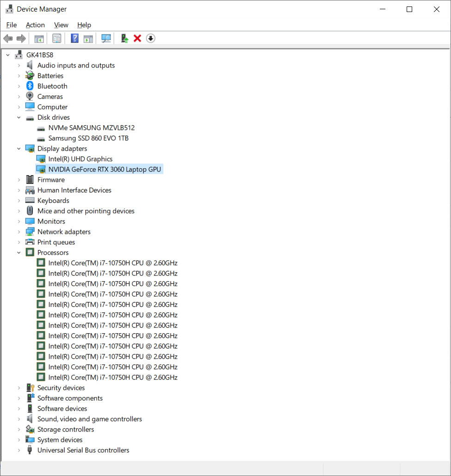
Task: Click the Device Manager title bar icon
Action: tap(9, 9)
